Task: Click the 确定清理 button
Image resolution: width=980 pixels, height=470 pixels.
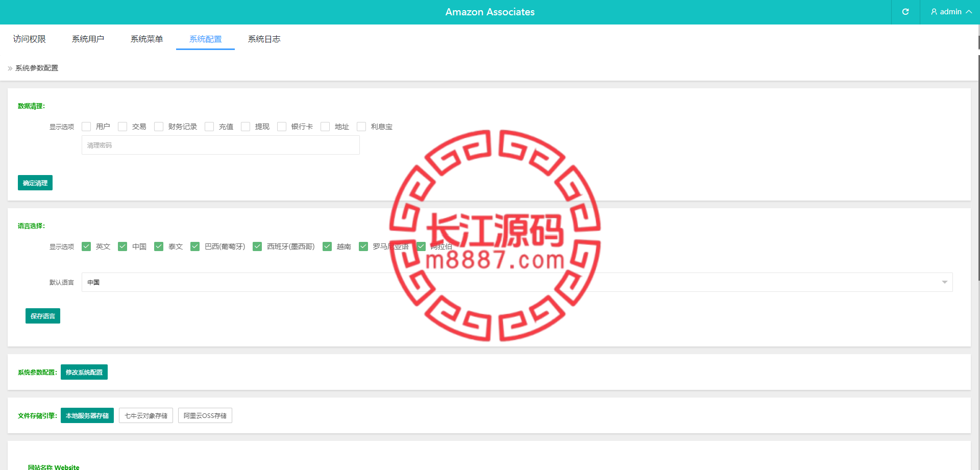Action: coord(35,183)
